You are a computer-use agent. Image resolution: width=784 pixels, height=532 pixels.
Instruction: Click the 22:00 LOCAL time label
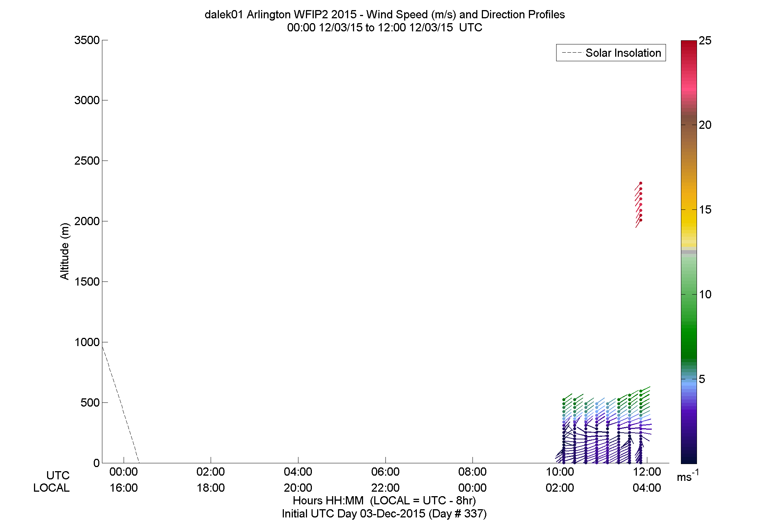click(385, 488)
